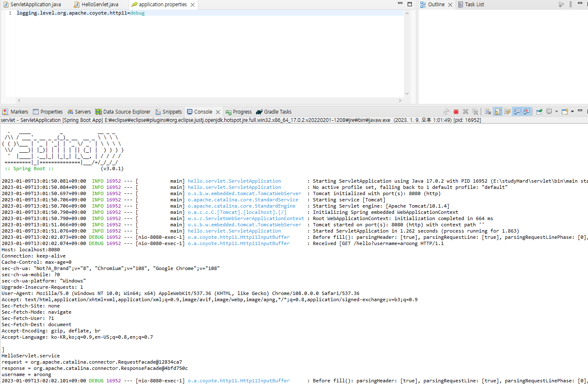Open o.apache.catalina.core.StandardService link
The height and width of the screenshot is (384, 588).
pos(243,200)
